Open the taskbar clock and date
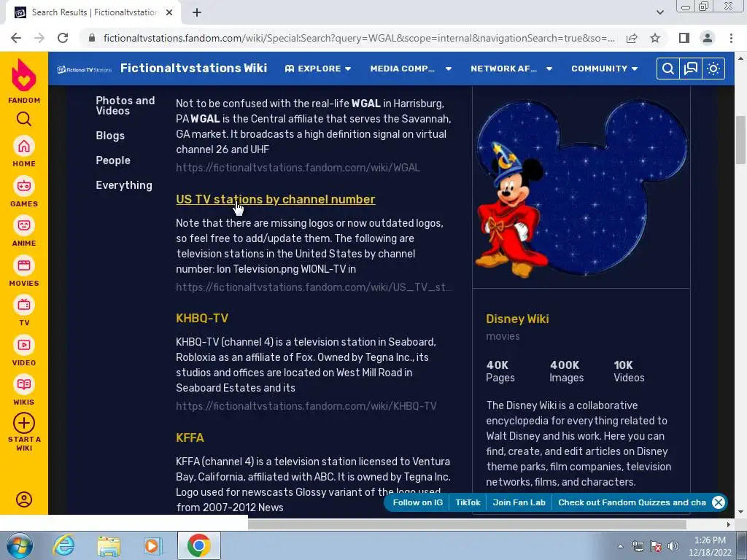This screenshot has height=560, width=747. click(710, 546)
